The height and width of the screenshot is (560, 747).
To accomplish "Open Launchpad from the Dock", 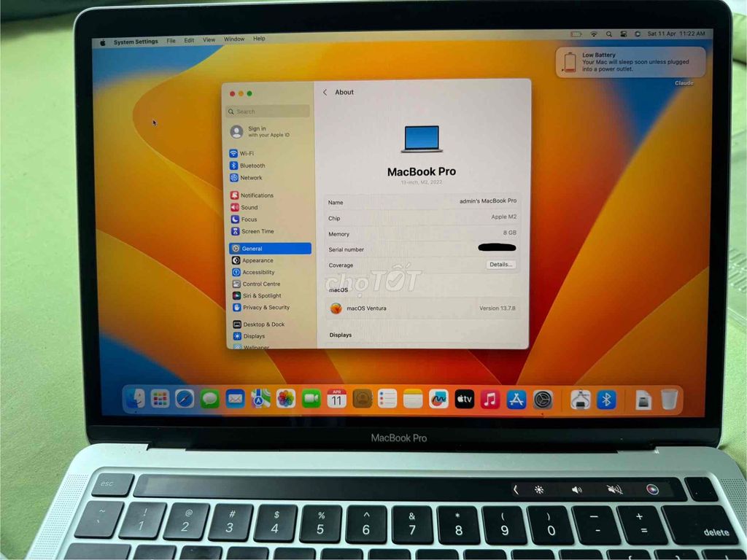I will point(160,399).
